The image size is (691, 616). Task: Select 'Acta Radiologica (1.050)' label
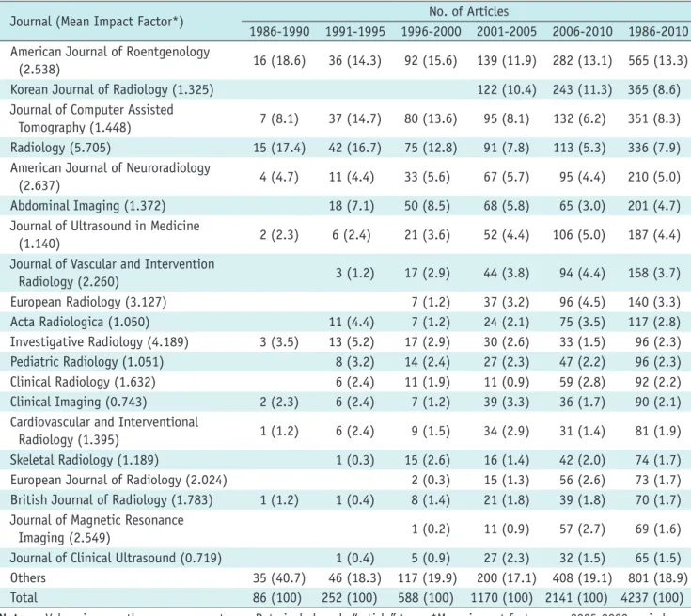(80, 323)
